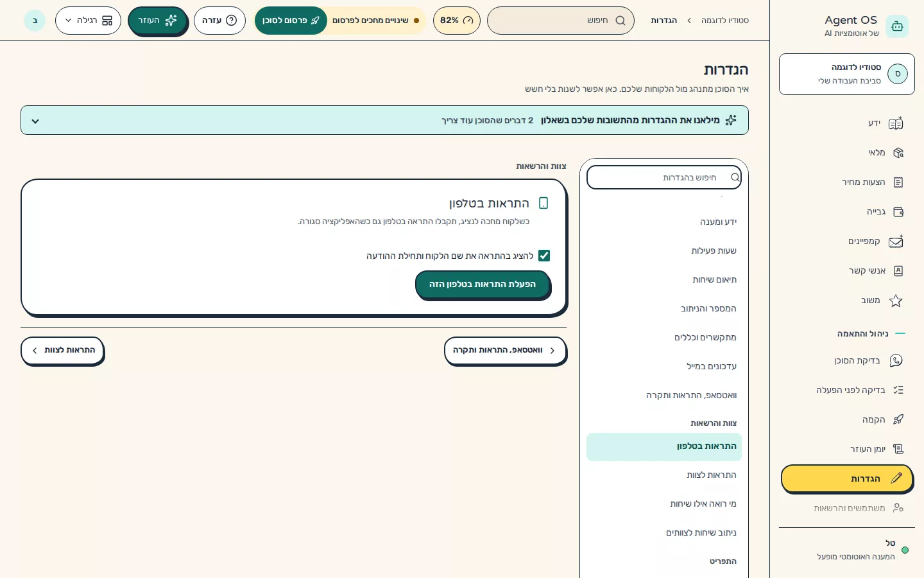Open the רגילה density dropdown
924x578 pixels.
pos(88,21)
